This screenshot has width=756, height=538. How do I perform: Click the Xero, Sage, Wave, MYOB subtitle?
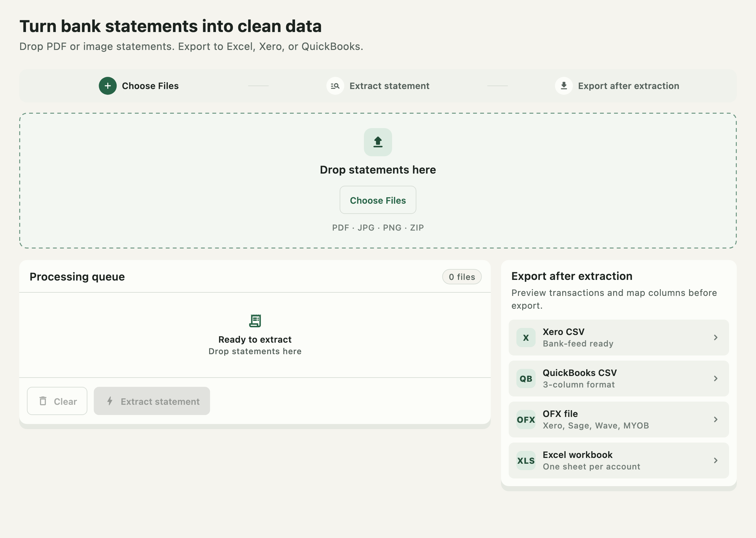[596, 426]
